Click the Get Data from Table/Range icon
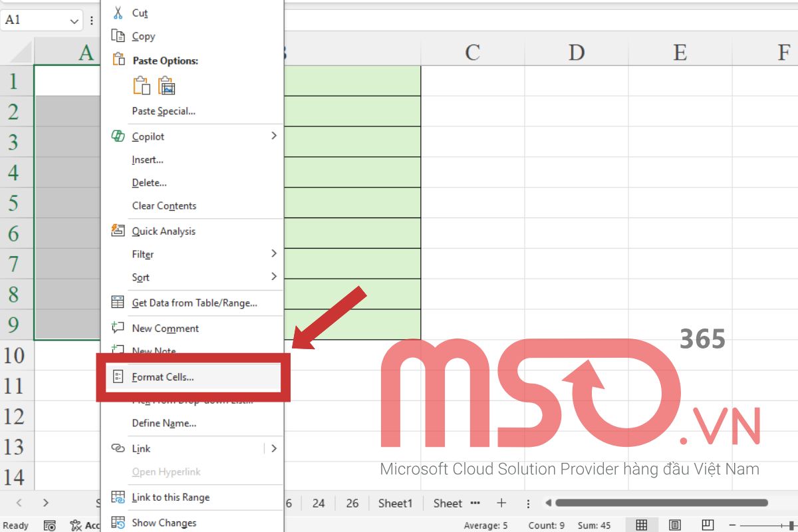The height and width of the screenshot is (532, 798). 118,303
